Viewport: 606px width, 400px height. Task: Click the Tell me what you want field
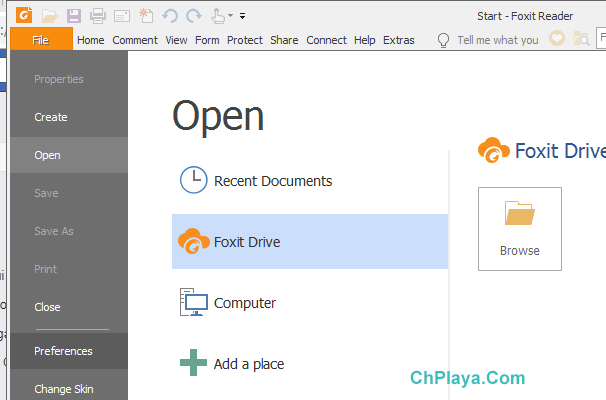coord(498,40)
